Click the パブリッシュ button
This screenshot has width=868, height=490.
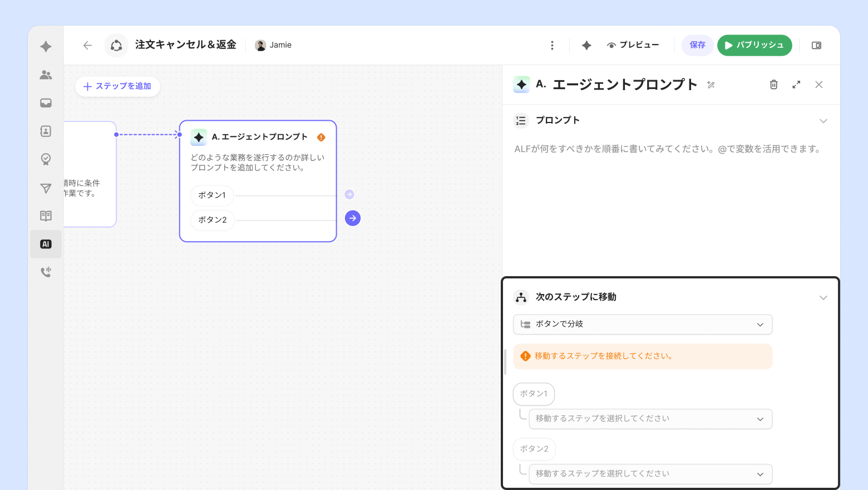(x=754, y=46)
